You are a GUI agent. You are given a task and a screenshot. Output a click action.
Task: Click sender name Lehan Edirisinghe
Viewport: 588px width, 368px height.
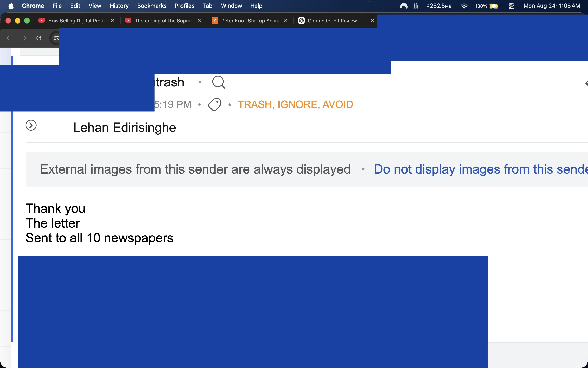click(x=125, y=128)
